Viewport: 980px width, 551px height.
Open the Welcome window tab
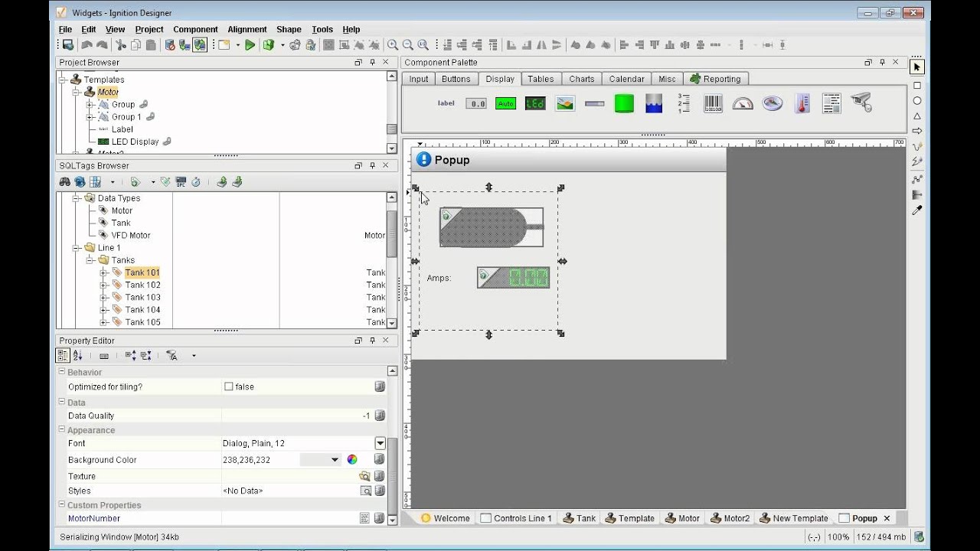[445, 518]
